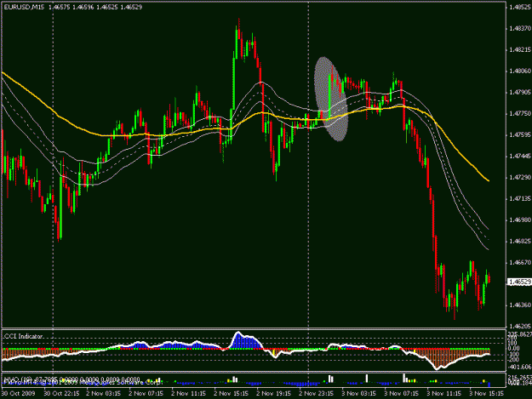532x399 pixels.
Task: Click the 1.48215 price axis label
Action: 520,50
